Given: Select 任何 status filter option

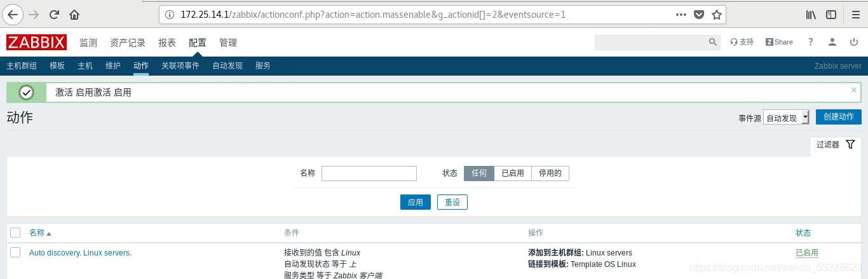Looking at the screenshot, I should pyautogui.click(x=479, y=174).
